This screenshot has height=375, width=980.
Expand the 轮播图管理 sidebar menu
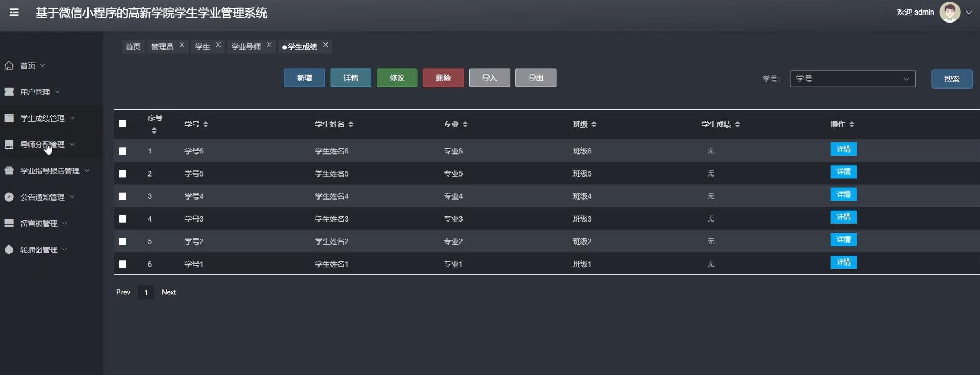(x=64, y=249)
